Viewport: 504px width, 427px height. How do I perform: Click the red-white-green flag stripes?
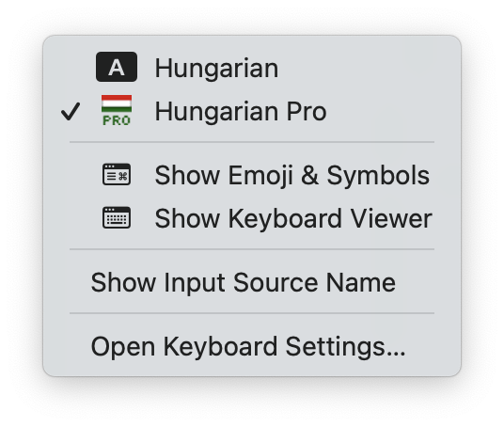click(x=117, y=103)
